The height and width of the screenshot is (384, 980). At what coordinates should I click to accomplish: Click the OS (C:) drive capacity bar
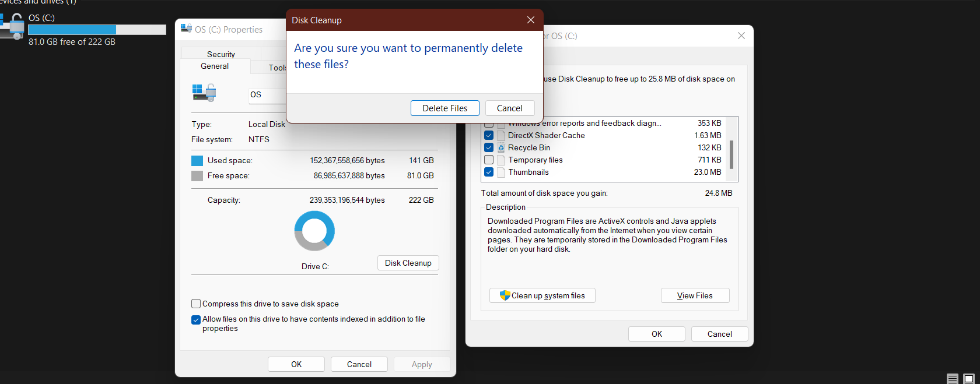97,30
